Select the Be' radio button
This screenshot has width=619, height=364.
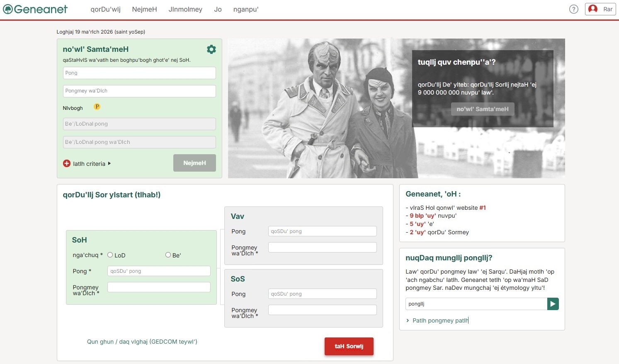tap(168, 255)
